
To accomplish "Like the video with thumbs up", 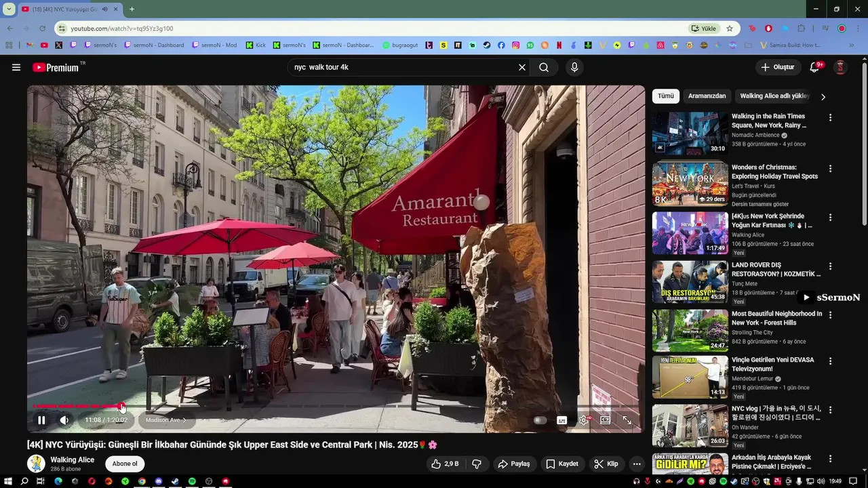I will (x=444, y=464).
